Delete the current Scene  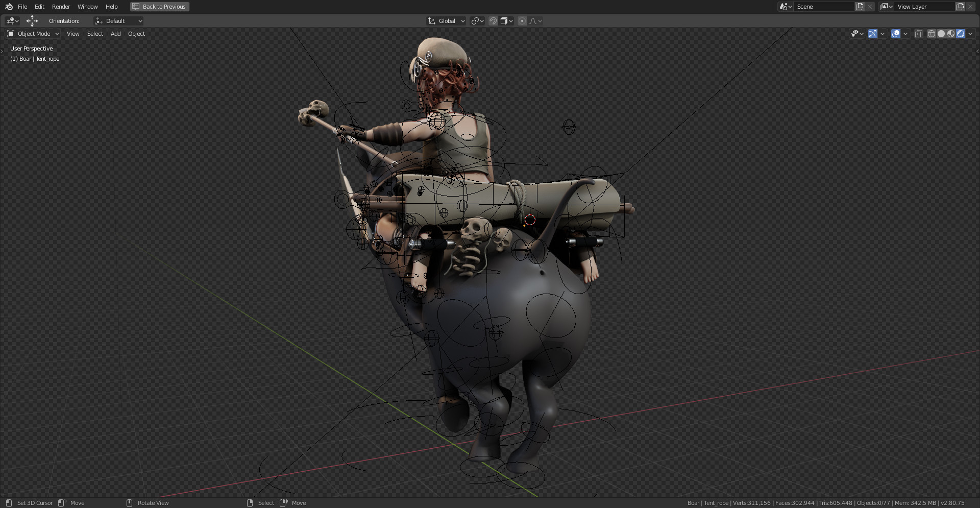pos(870,7)
